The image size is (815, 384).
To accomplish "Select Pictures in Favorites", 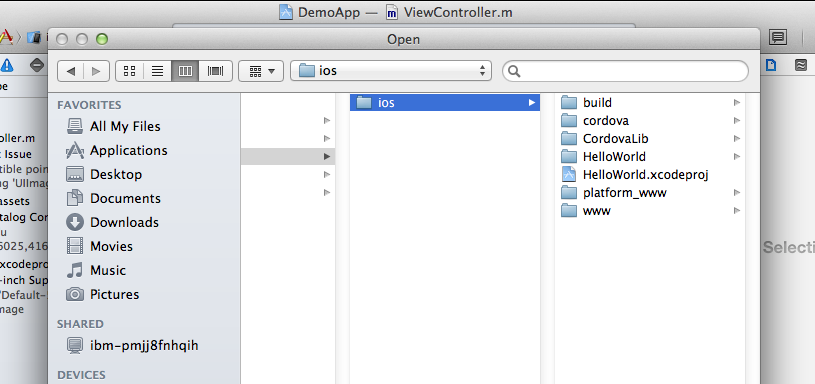I will click(114, 294).
